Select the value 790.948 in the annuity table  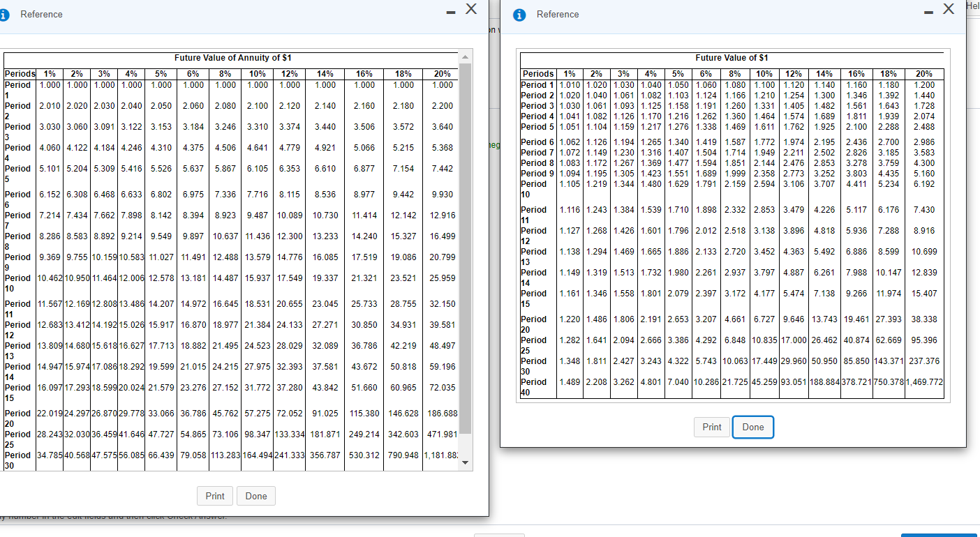405,455
